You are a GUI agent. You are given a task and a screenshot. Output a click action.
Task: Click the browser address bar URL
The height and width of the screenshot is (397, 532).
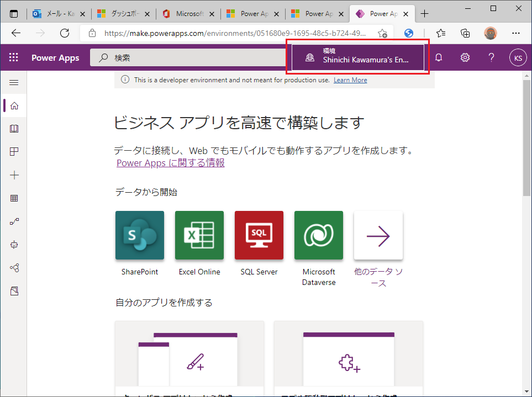(x=235, y=33)
